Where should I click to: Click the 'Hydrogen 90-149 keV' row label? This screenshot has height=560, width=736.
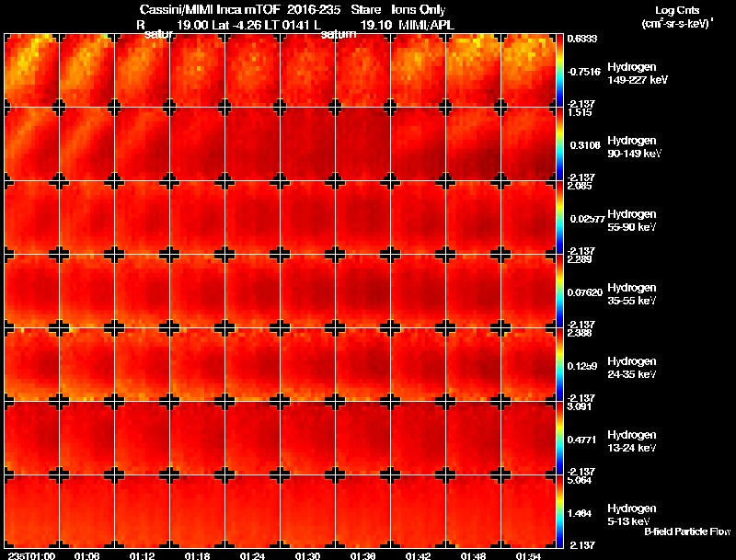point(634,147)
